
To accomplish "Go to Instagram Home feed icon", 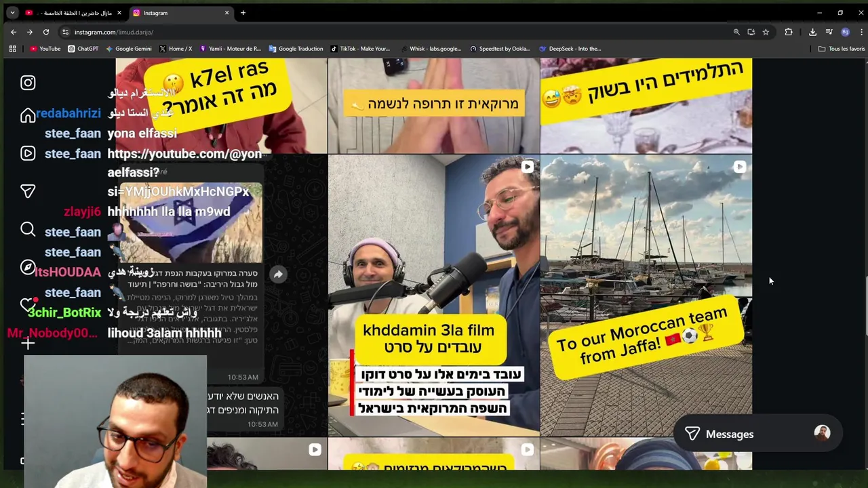I will point(28,116).
